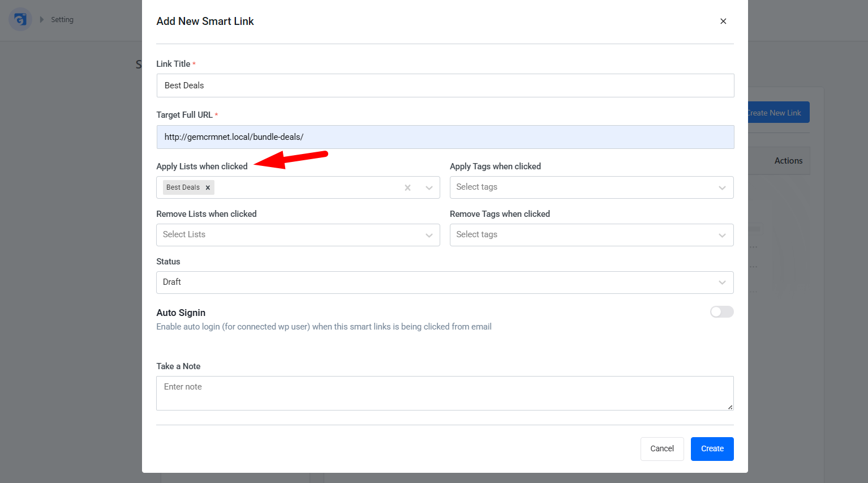
Task: Click the app logo in the header
Action: [20, 19]
